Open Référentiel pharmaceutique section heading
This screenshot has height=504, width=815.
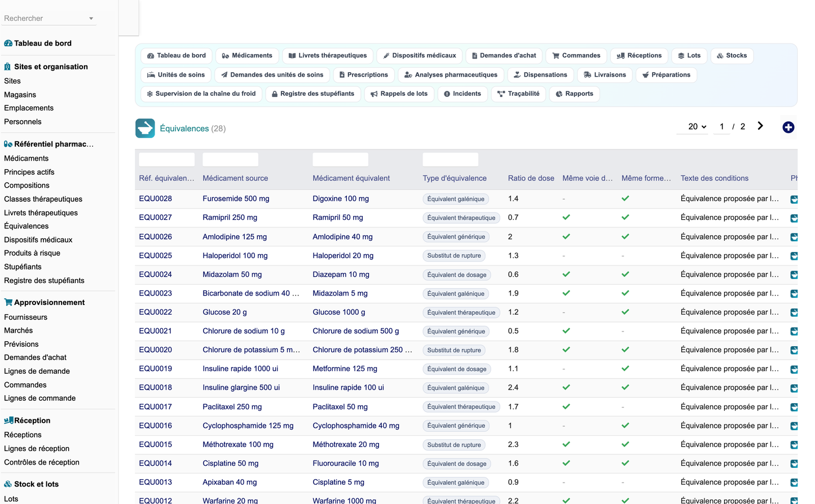pyautogui.click(x=49, y=144)
